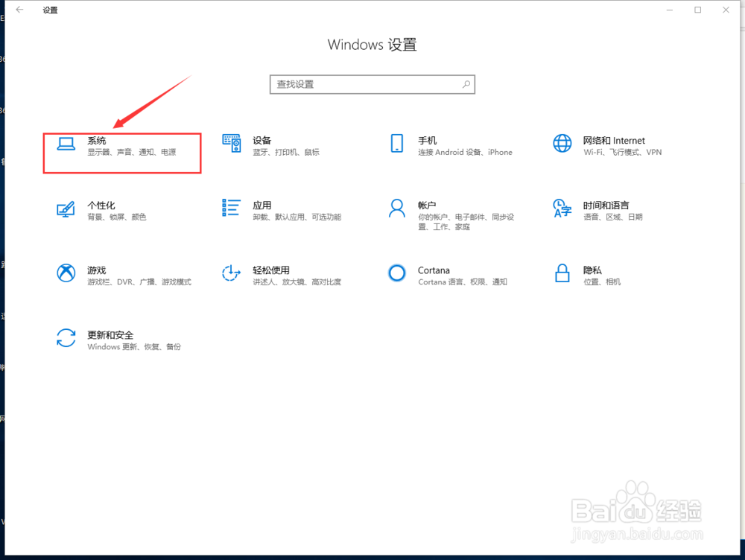Open the 个性化 paintbrush icon

click(x=66, y=209)
